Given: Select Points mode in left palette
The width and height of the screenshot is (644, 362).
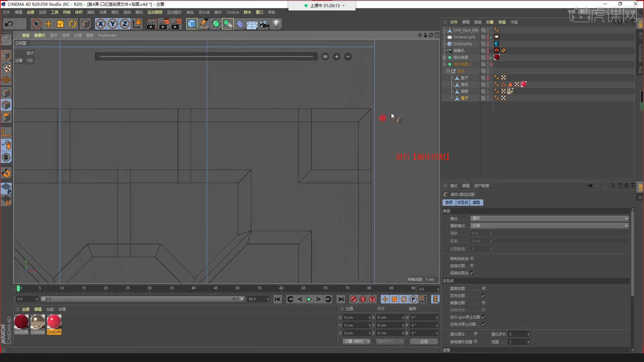Looking at the screenshot, I should tap(6, 93).
